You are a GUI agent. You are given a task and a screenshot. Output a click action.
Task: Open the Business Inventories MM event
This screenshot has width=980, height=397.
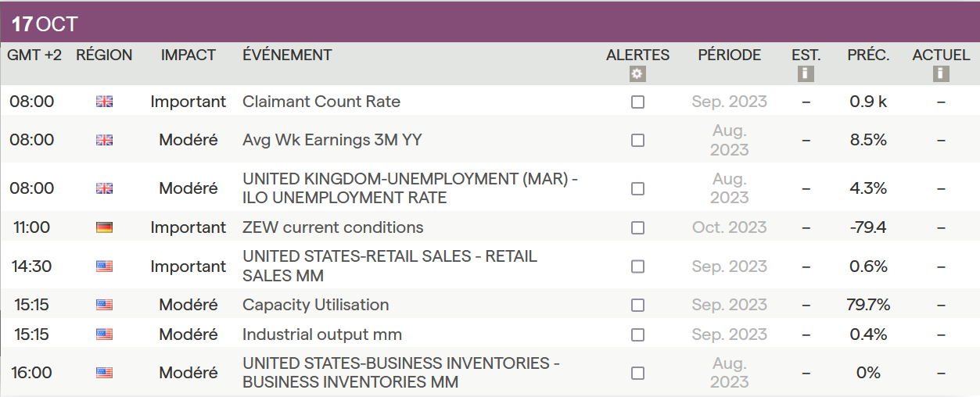pyautogui.click(x=400, y=373)
